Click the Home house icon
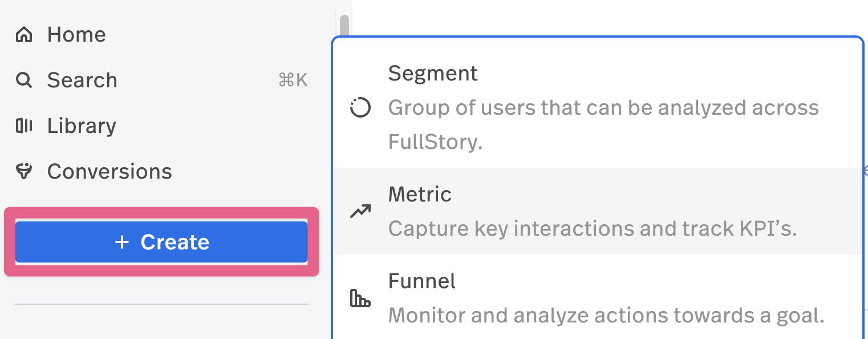Image resolution: width=868 pixels, height=339 pixels. (23, 35)
